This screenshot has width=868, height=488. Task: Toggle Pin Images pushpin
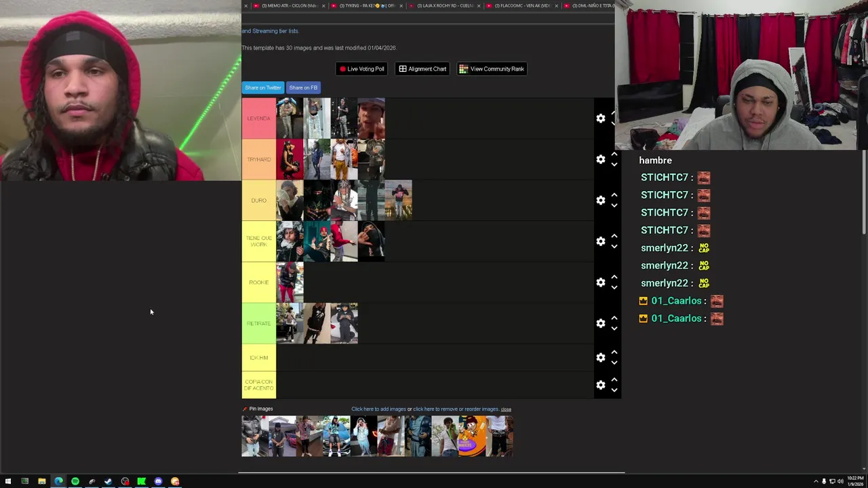[245, 409]
